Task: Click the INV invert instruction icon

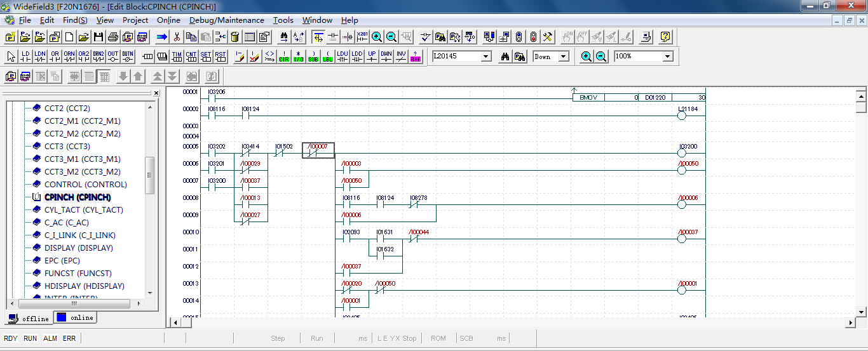Action: click(x=401, y=56)
